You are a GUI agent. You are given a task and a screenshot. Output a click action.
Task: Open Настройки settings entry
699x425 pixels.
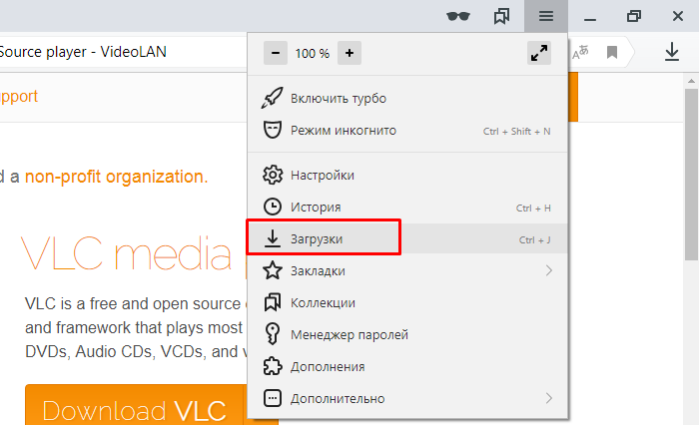(407, 175)
